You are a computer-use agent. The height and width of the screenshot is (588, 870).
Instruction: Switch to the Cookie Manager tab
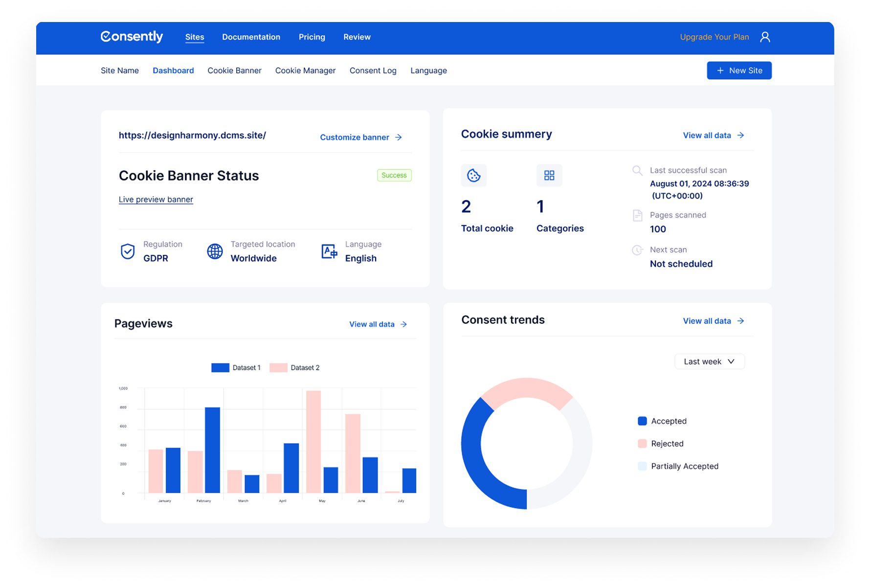(x=305, y=70)
